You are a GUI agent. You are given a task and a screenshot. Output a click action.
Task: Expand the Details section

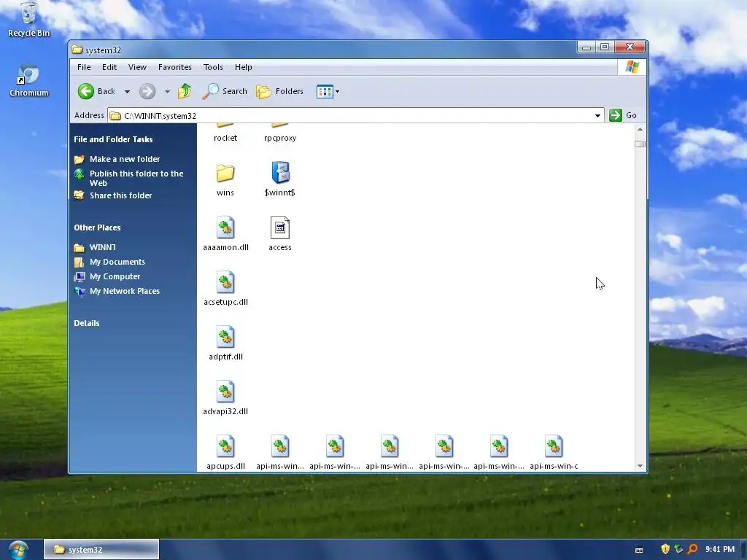tap(87, 323)
